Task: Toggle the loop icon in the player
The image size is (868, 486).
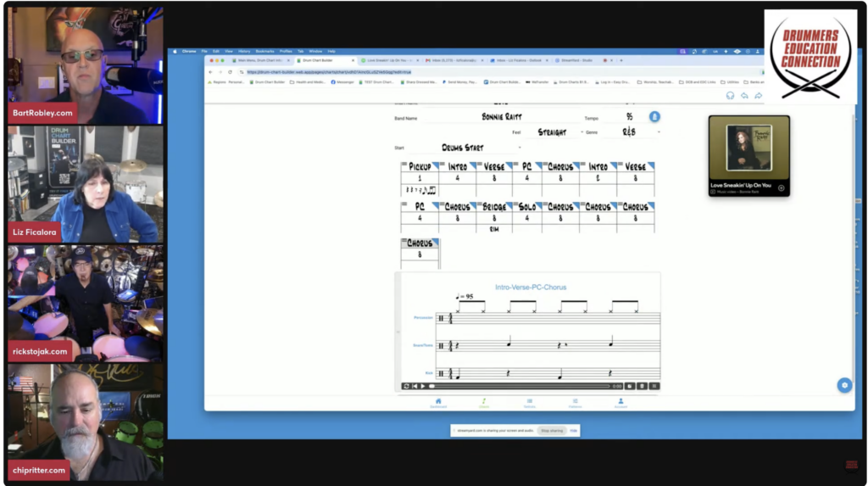Action: pyautogui.click(x=406, y=386)
